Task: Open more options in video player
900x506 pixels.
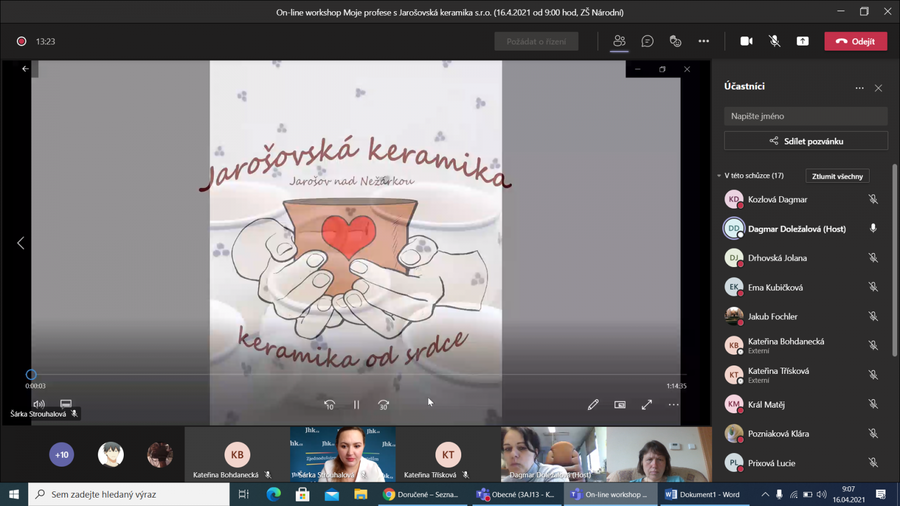Action: (673, 405)
